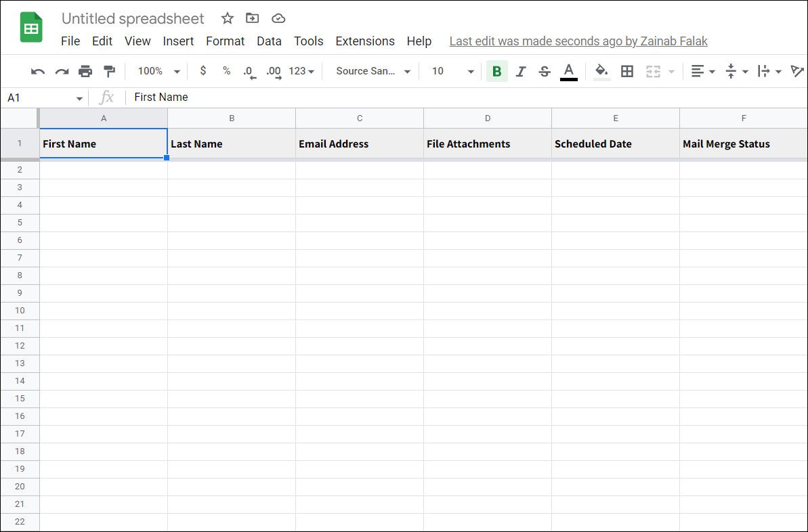Expand merge cells dropdown arrow

click(x=671, y=72)
